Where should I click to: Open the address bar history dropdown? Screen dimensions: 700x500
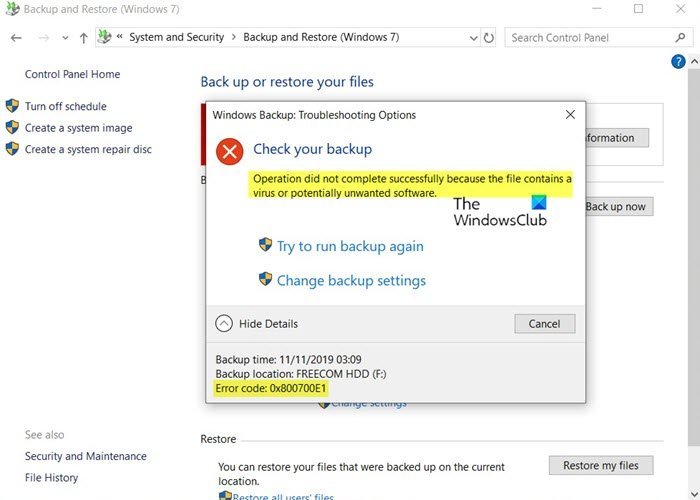pos(472,38)
